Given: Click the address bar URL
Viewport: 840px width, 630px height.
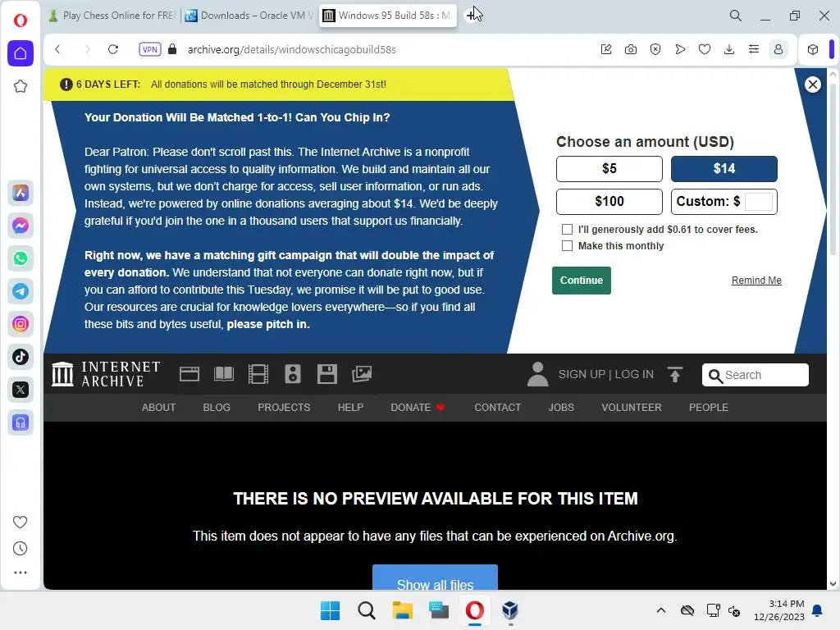Looking at the screenshot, I should [x=291, y=49].
